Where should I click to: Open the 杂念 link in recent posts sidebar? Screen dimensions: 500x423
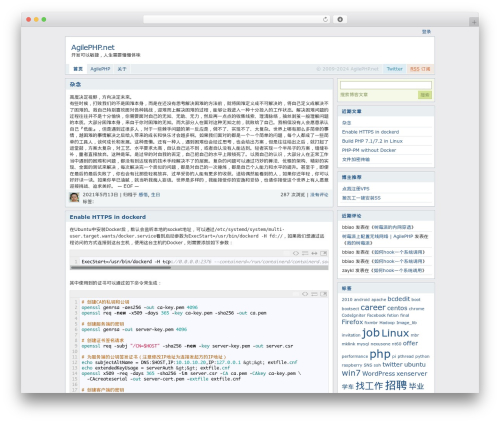point(346,123)
